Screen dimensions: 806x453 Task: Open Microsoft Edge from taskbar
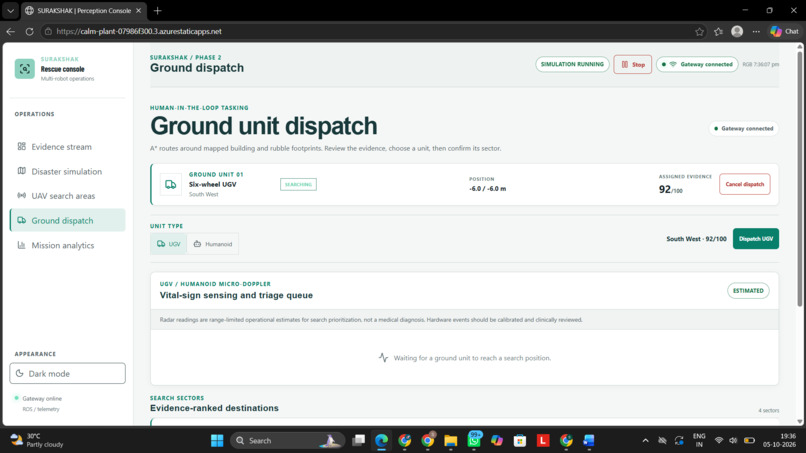click(381, 441)
